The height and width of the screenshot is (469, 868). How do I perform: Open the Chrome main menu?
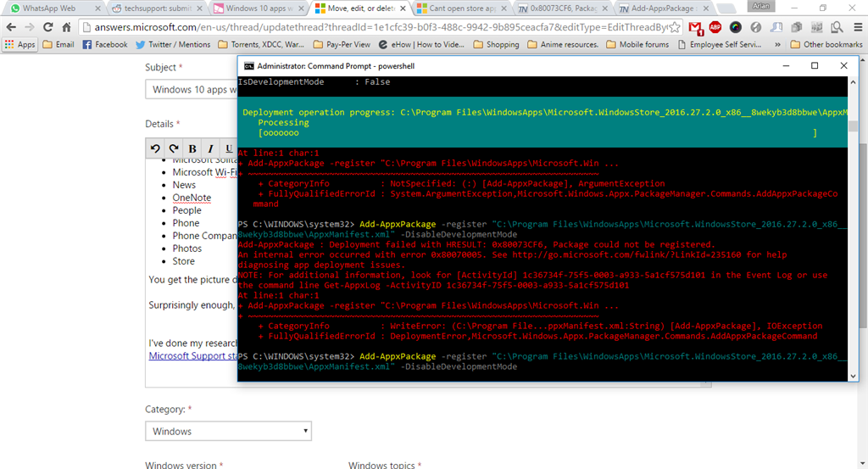coord(858,26)
